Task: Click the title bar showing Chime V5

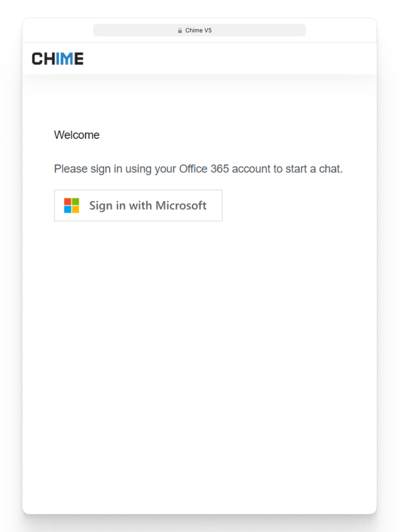Action: pyautogui.click(x=199, y=30)
